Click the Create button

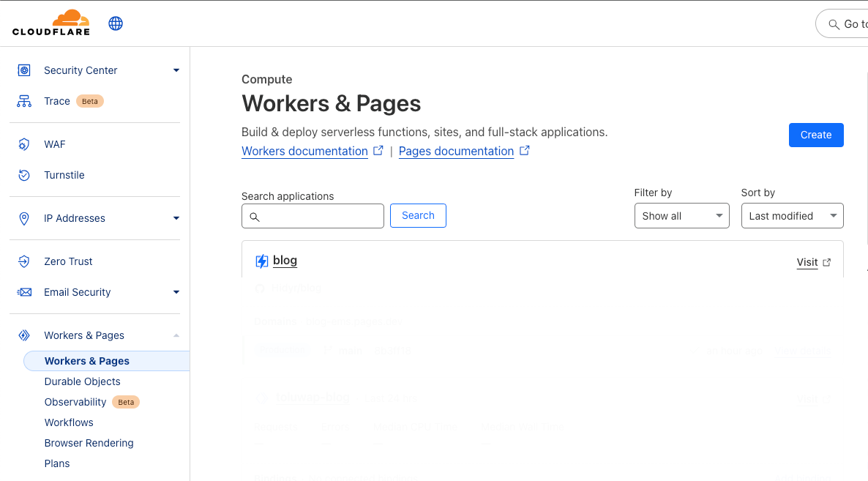pos(816,135)
